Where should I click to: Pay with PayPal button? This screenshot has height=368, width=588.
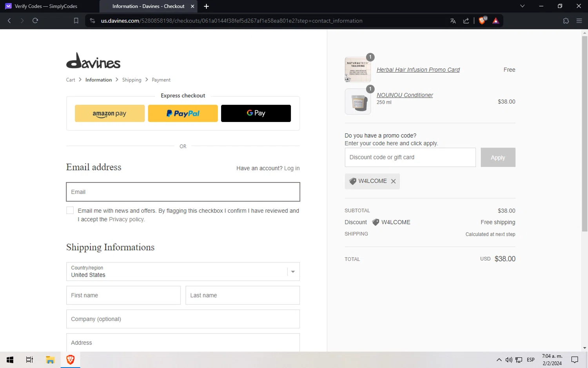coord(183,113)
